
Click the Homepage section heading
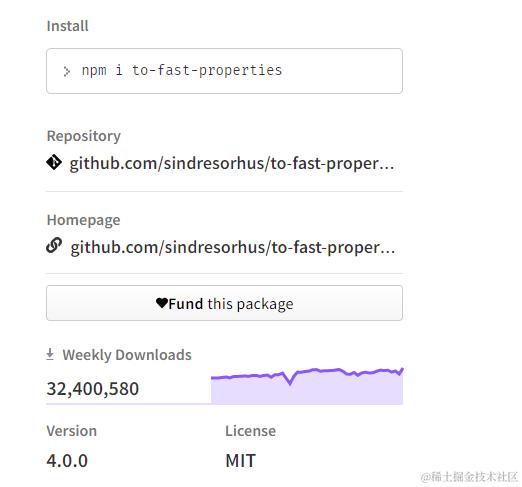point(84,220)
